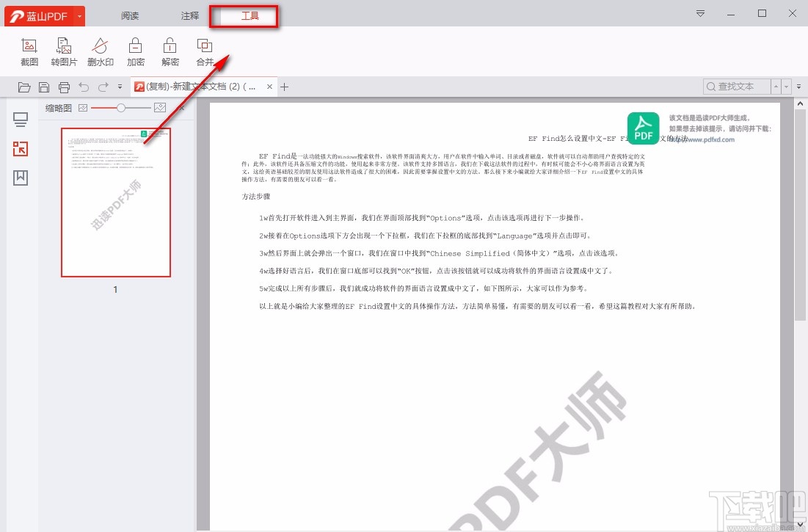The width and height of the screenshot is (808, 532).
Task: Enlarge thumbnails with the large image icon
Action: (160, 108)
